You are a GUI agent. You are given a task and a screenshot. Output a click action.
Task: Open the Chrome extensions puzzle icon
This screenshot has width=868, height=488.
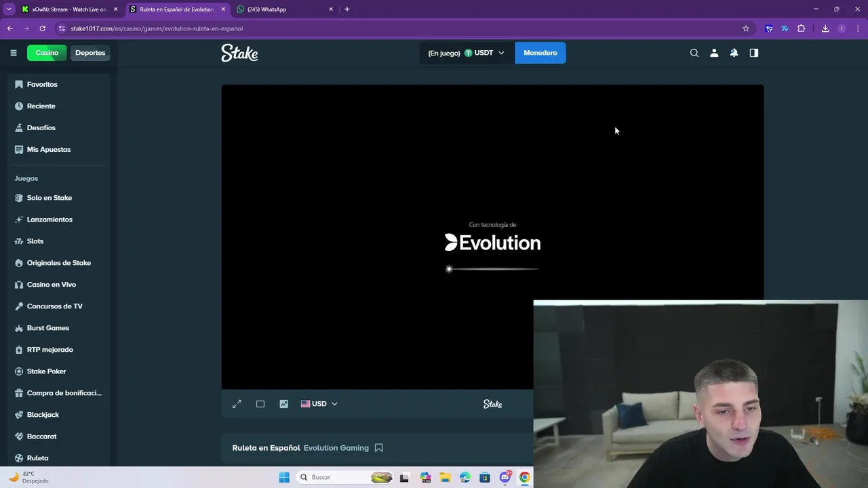tap(802, 28)
